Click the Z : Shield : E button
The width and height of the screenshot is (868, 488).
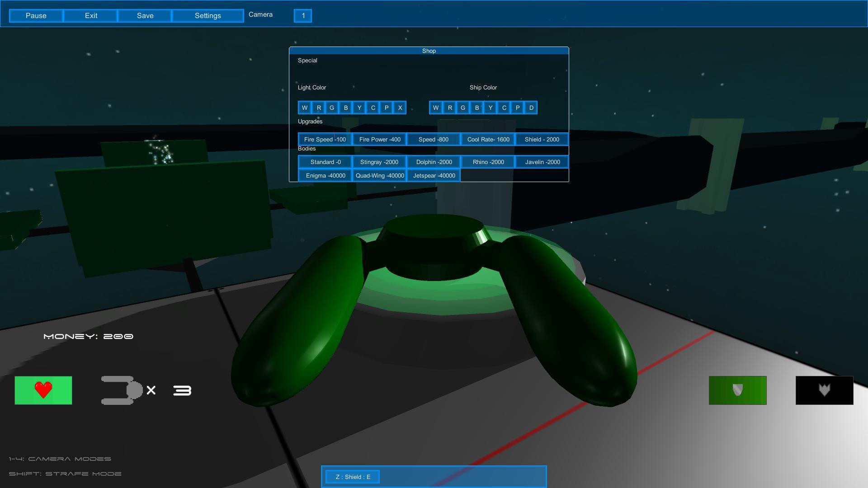tap(353, 477)
